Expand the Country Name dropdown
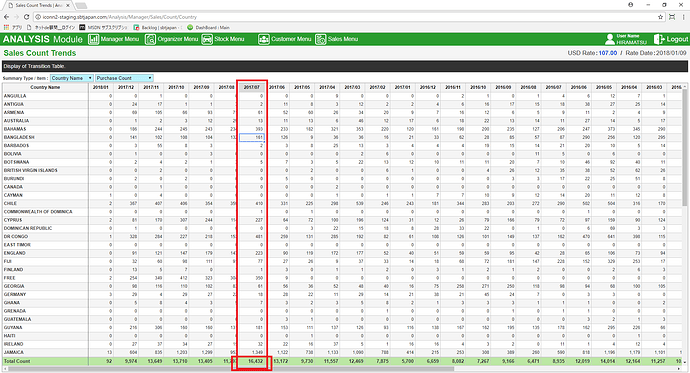Screen dimensions: 690x373 pos(72,78)
